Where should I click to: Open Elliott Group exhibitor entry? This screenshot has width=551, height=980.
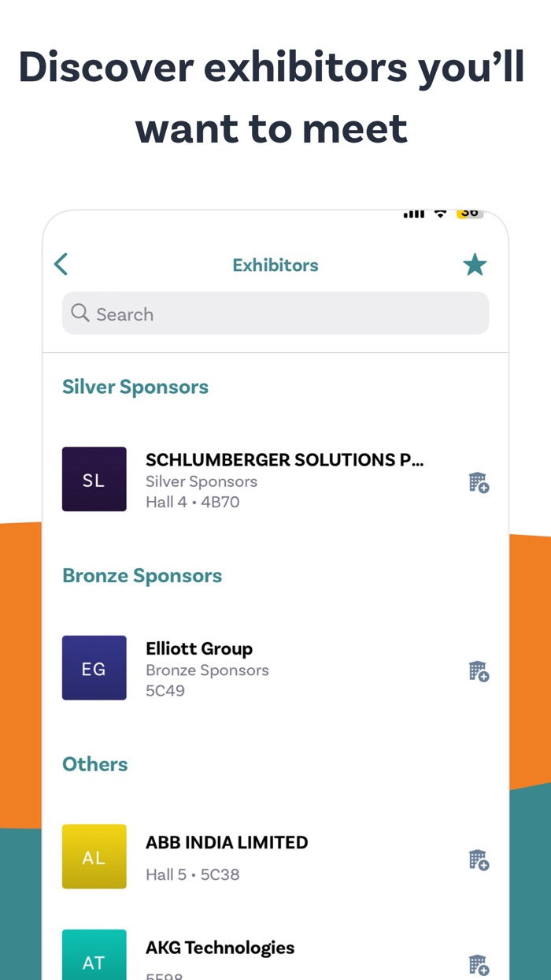[199, 649]
